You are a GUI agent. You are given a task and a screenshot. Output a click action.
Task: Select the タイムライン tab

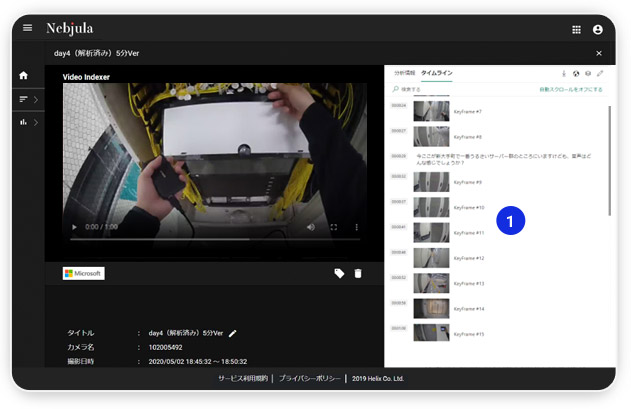pyautogui.click(x=437, y=73)
